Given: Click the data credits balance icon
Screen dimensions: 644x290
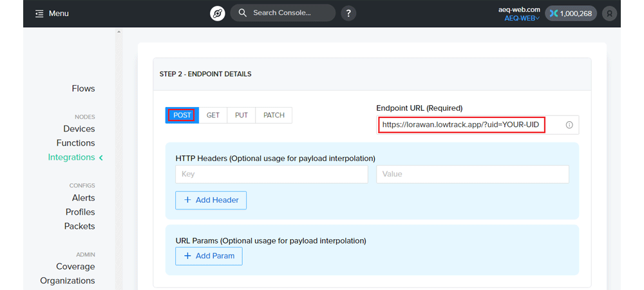Looking at the screenshot, I should click(554, 14).
